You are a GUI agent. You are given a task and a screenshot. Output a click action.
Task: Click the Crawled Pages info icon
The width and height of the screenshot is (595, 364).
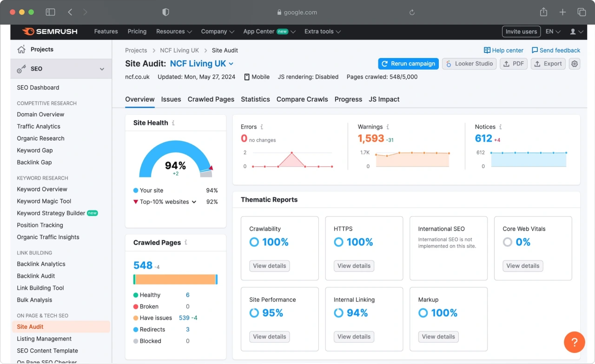tap(186, 242)
